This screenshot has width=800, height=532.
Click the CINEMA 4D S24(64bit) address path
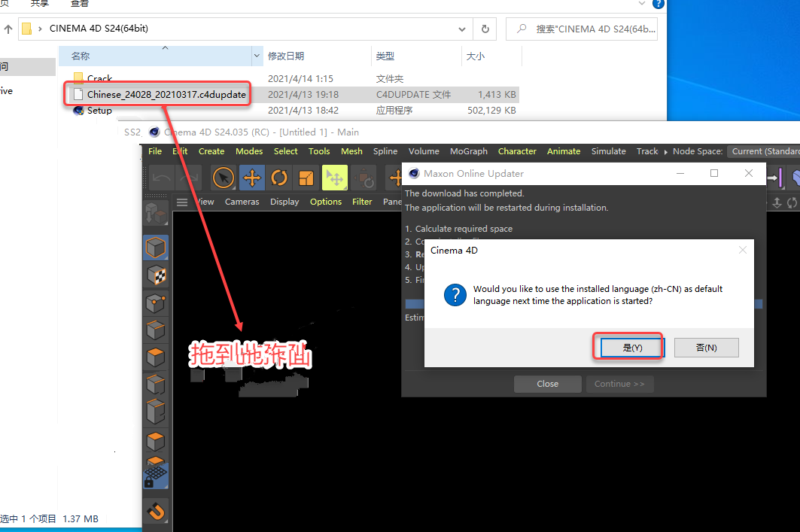(x=99, y=29)
